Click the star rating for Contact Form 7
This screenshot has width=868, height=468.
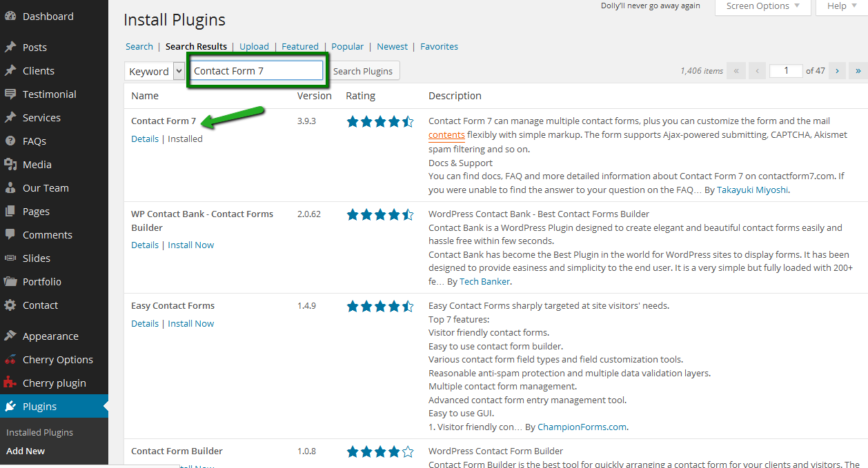(x=380, y=122)
